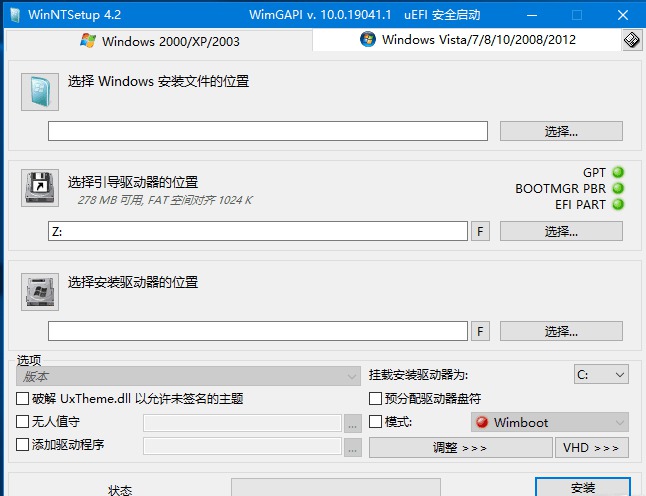646x496 pixels.
Task: Click the Windows Vista orb icon on second tab
Action: [367, 39]
